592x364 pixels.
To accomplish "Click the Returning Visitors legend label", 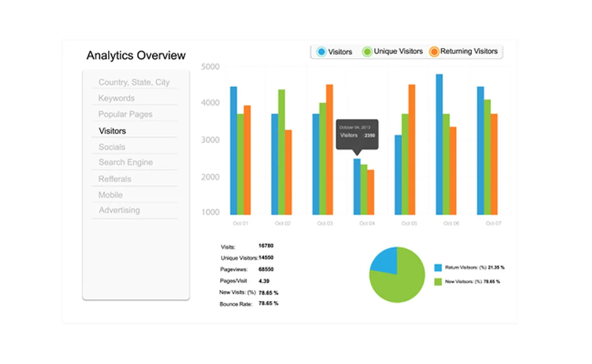I will tap(469, 51).
